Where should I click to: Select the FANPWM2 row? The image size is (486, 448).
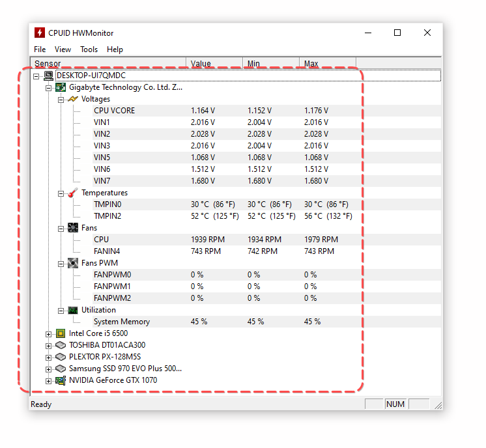(x=266, y=298)
